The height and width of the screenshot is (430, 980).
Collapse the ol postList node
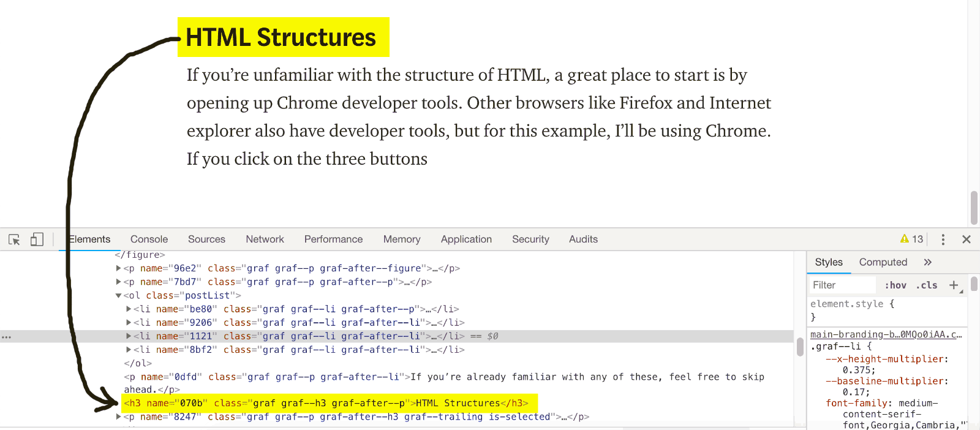coord(118,295)
